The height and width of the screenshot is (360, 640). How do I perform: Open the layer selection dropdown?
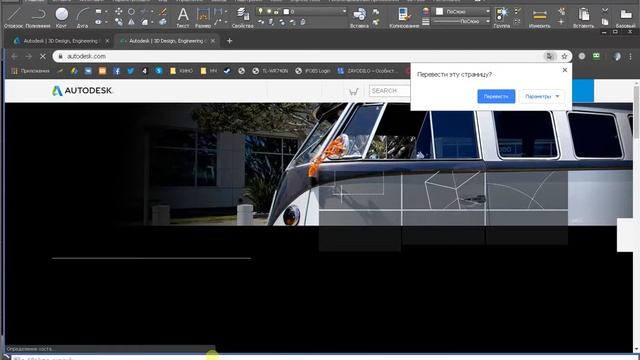pyautogui.click(x=301, y=11)
